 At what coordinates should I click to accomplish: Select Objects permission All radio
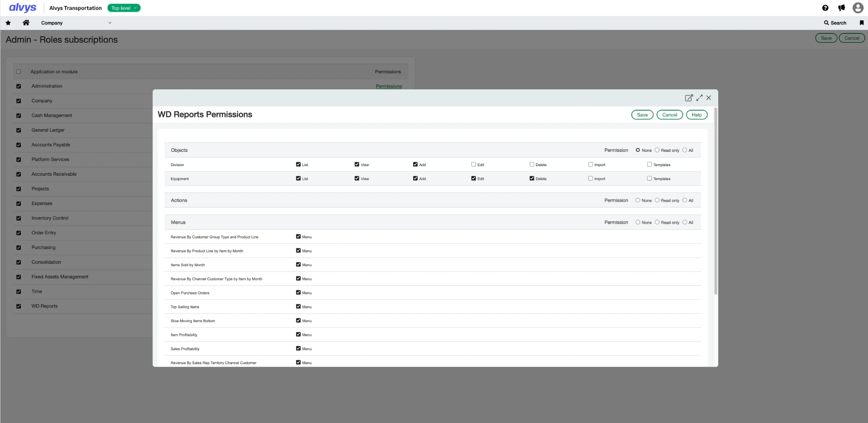685,150
